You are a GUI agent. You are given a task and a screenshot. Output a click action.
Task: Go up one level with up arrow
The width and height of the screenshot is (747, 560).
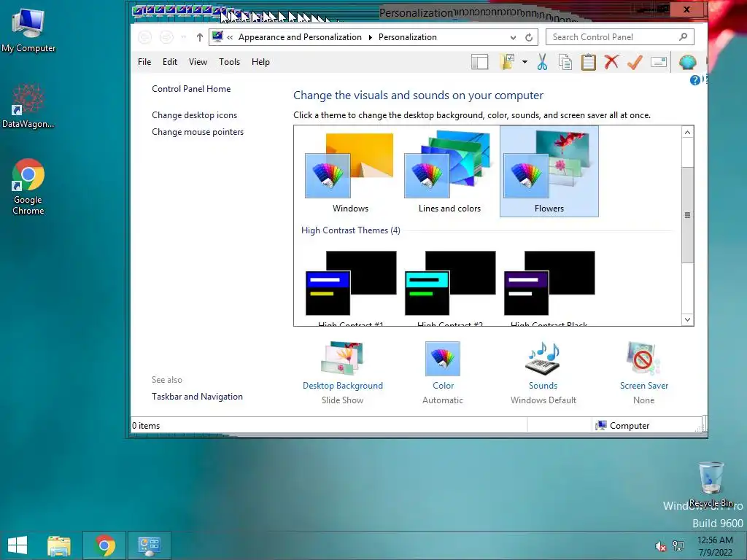pos(200,37)
